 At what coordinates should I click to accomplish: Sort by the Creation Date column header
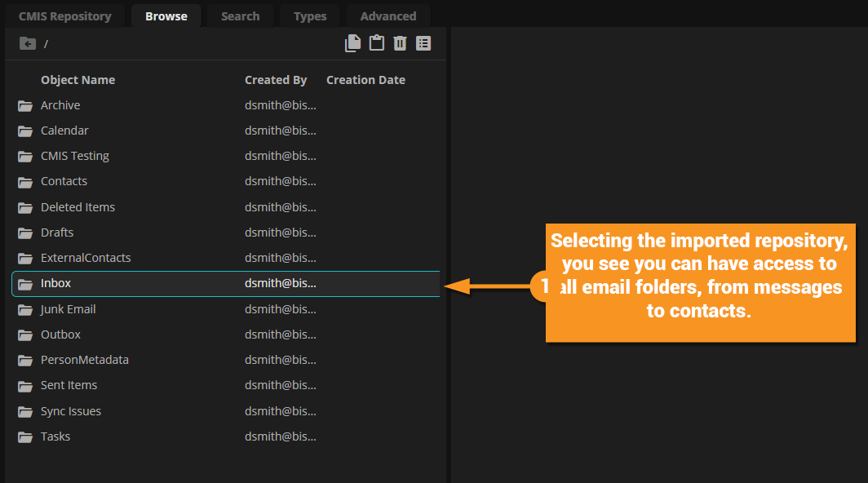(365, 80)
